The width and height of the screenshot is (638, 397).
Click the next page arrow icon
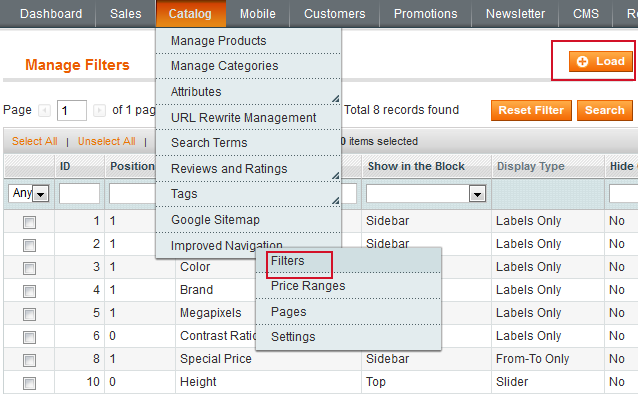coord(99,110)
